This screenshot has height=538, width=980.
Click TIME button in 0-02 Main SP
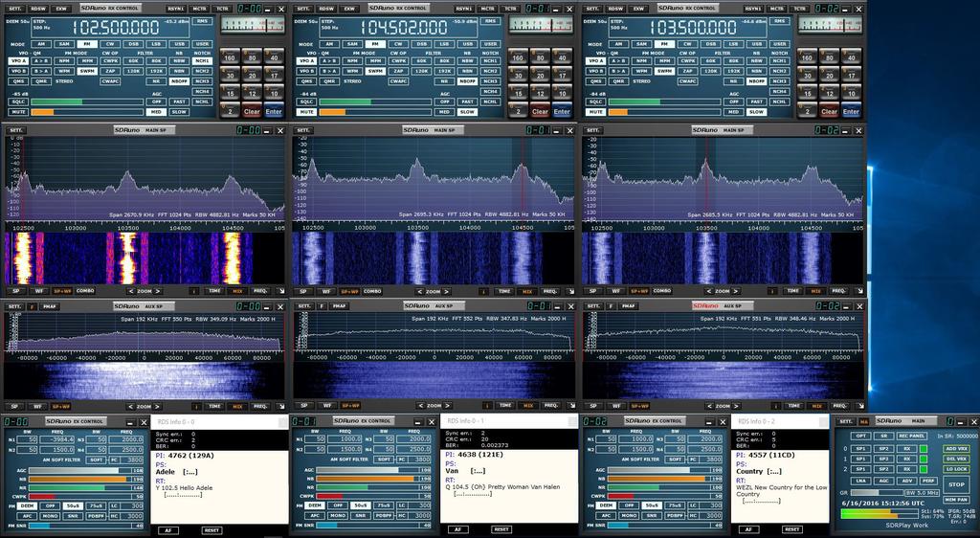[x=793, y=291]
